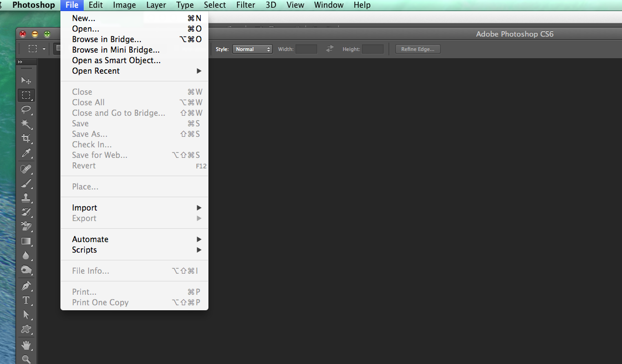This screenshot has width=622, height=364.
Task: Click the Export entry
Action: tap(134, 218)
